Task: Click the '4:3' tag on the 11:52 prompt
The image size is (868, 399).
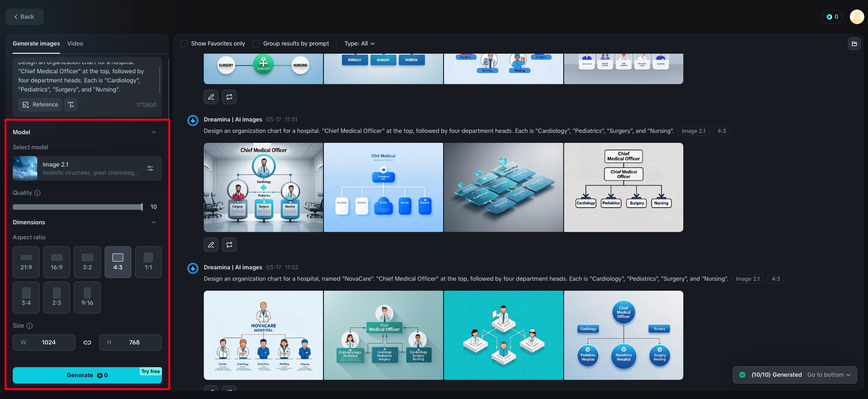Action: point(776,279)
